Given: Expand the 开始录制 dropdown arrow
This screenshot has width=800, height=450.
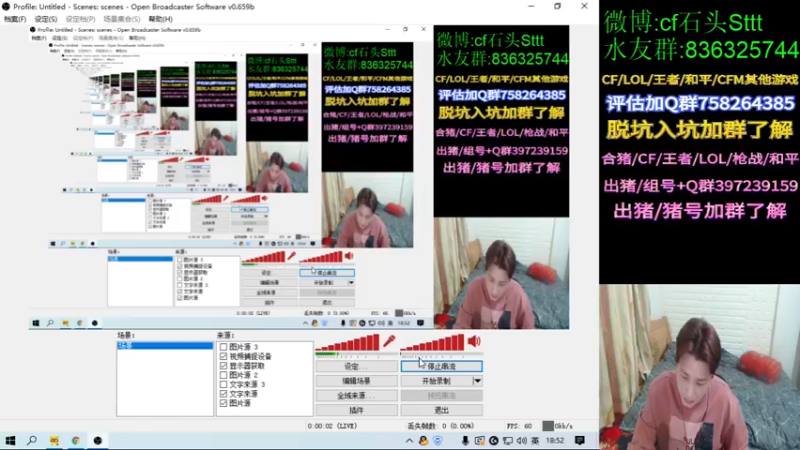Looking at the screenshot, I should [x=477, y=381].
